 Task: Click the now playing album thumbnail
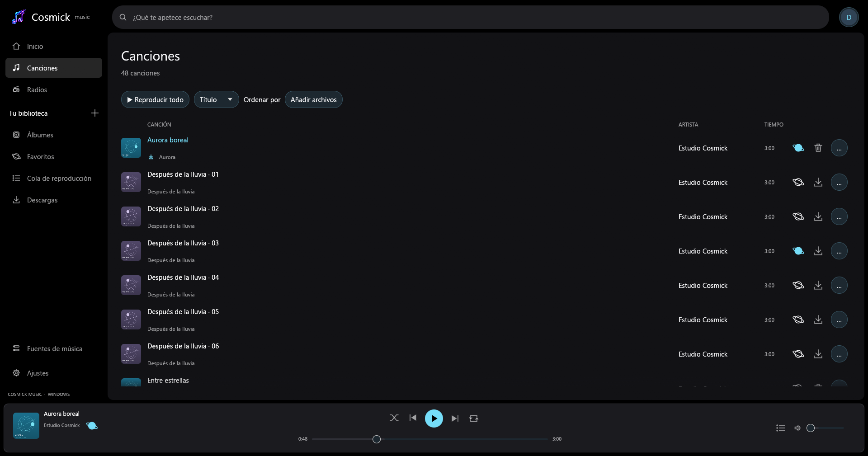tap(26, 426)
